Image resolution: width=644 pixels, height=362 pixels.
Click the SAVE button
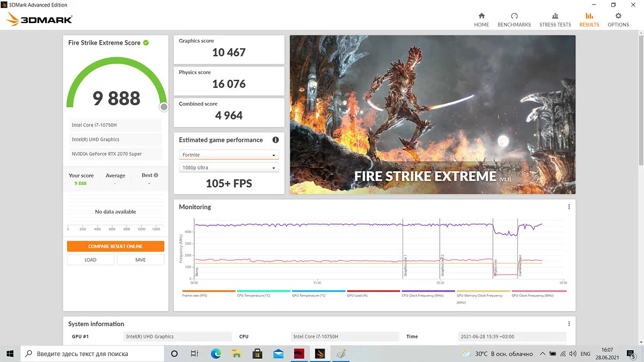pos(141,260)
